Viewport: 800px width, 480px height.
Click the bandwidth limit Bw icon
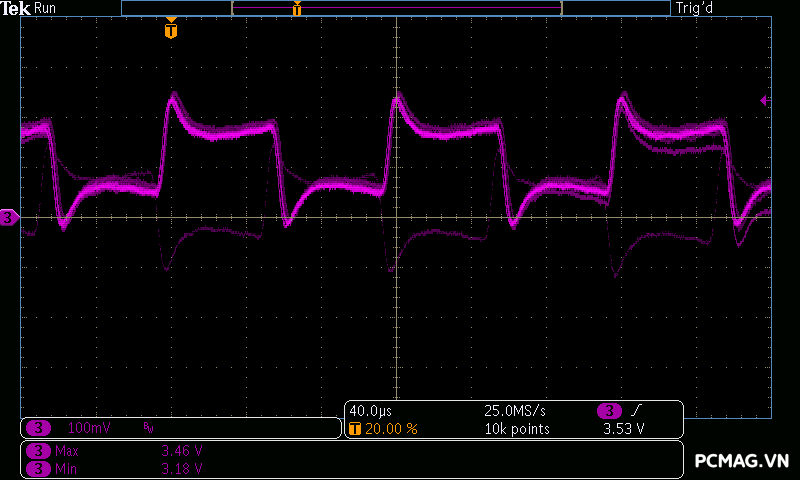[149, 428]
